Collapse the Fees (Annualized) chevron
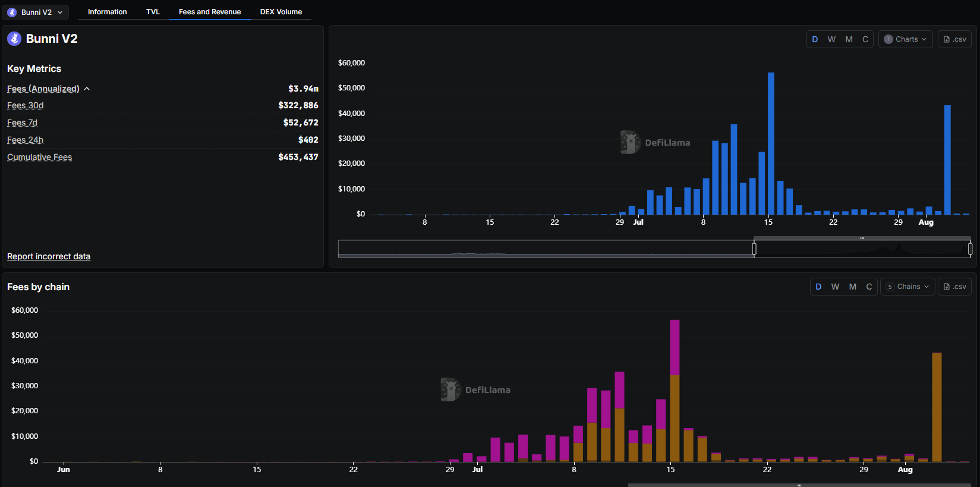 tap(87, 89)
